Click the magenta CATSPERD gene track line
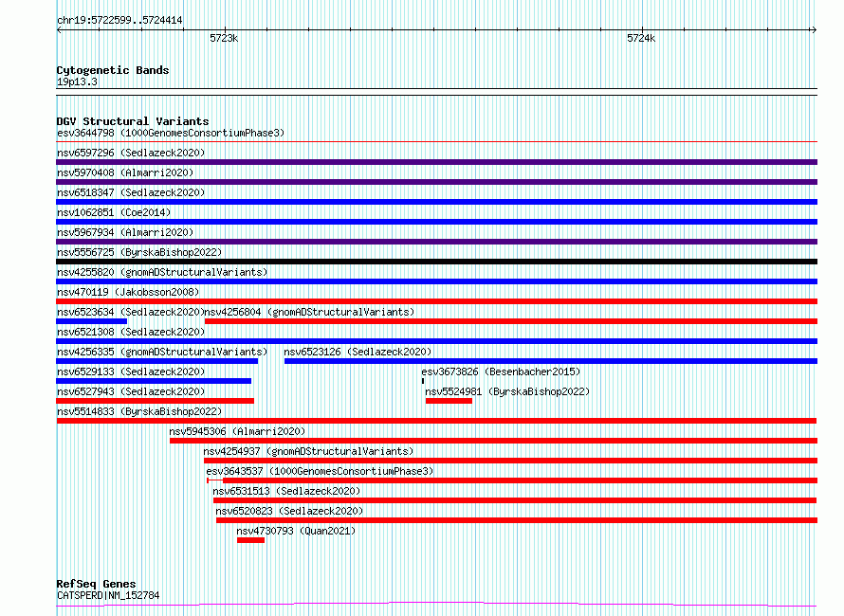Viewport: 844px width, 616px height. pos(436,605)
